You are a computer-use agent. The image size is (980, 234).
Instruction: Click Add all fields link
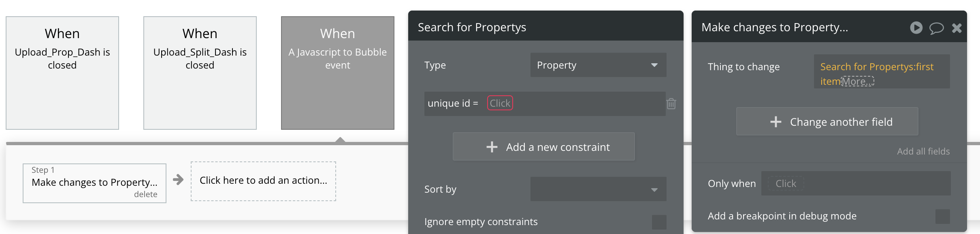click(923, 151)
